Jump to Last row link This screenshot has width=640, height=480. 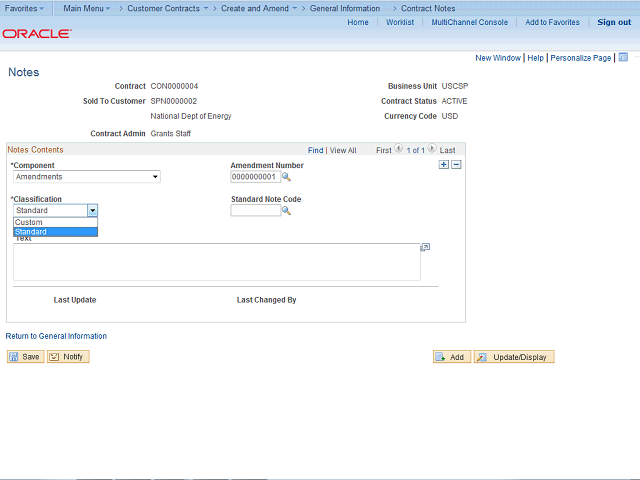coord(447,150)
